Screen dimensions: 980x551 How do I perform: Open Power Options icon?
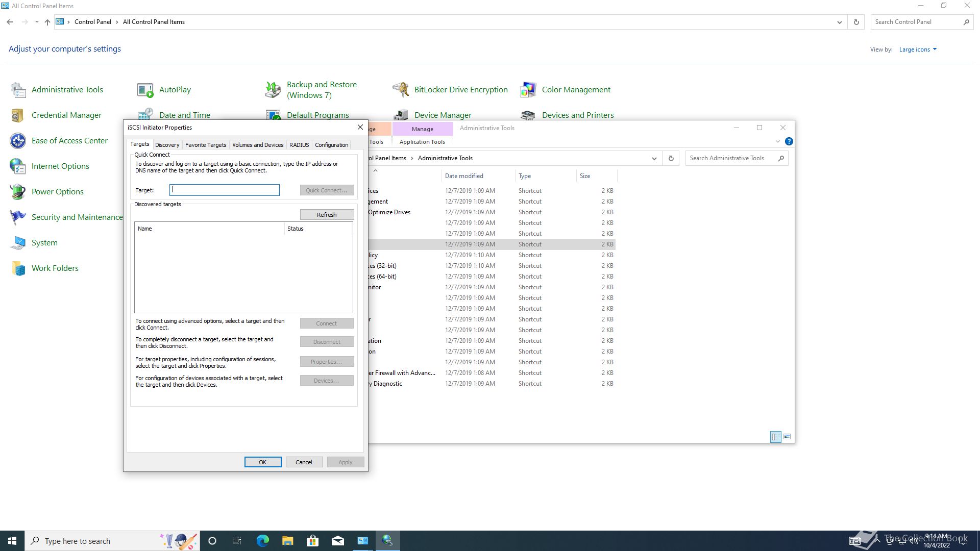(18, 192)
